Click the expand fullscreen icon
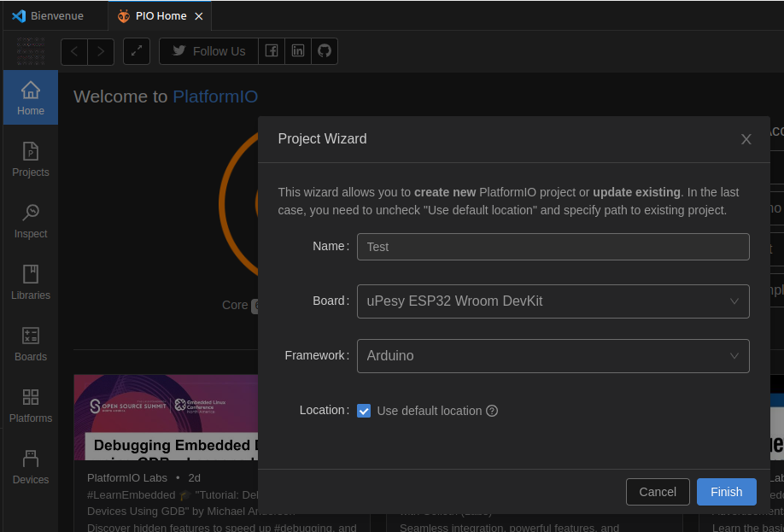784x532 pixels. coord(137,51)
